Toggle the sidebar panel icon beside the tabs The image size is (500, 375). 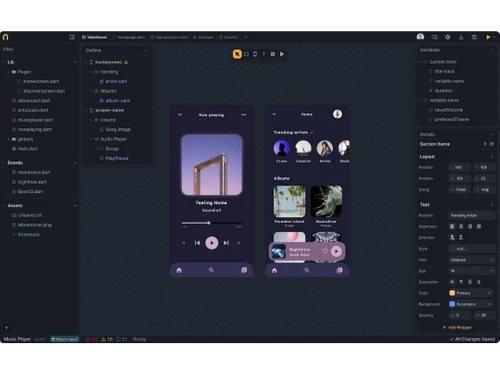72,37
